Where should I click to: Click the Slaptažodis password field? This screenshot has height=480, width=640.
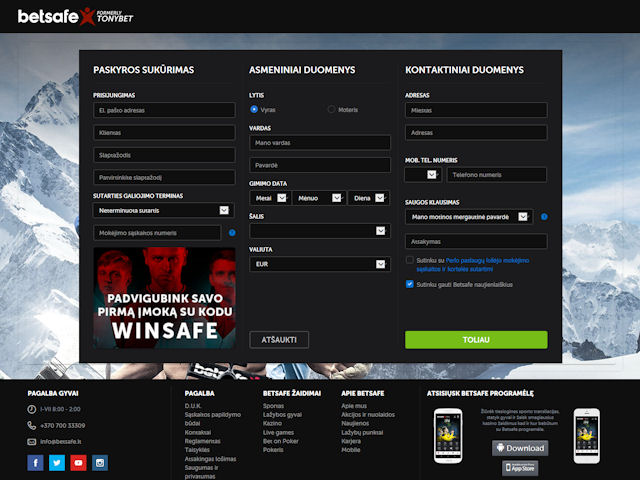(x=164, y=155)
